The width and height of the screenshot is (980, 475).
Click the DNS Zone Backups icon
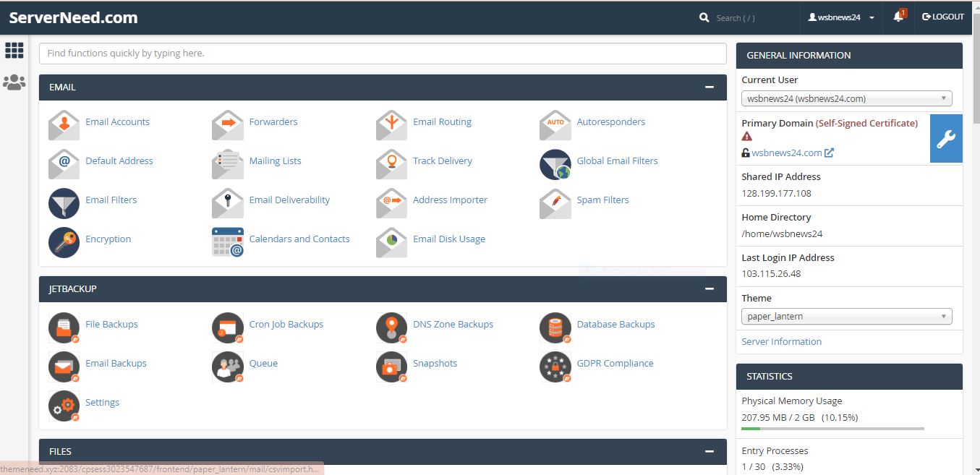tap(391, 328)
